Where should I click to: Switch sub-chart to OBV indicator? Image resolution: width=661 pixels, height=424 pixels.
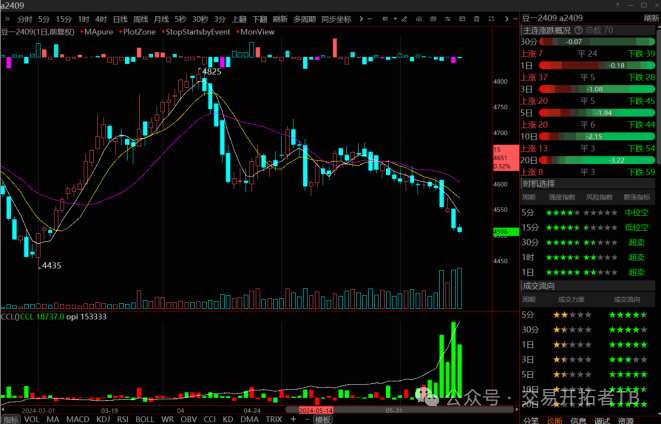188,419
